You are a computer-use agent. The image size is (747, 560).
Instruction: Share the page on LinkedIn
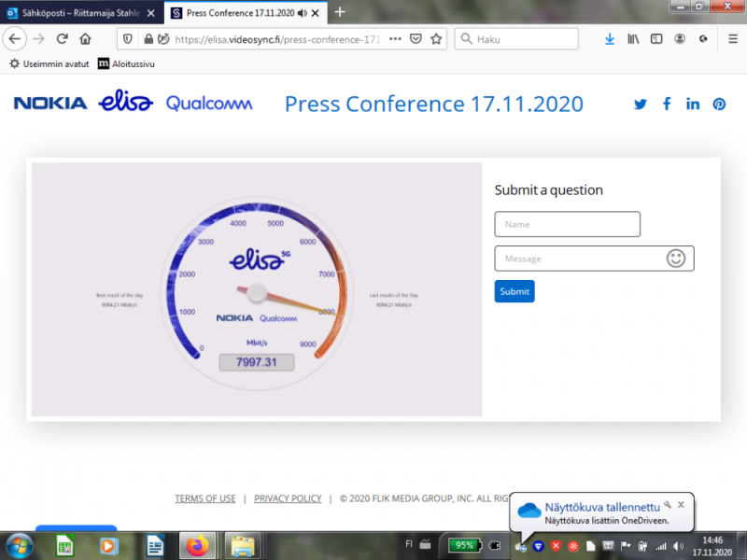693,104
